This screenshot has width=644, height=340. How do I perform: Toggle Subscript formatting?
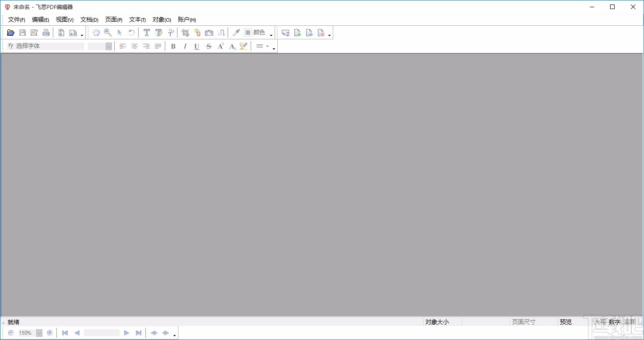232,46
